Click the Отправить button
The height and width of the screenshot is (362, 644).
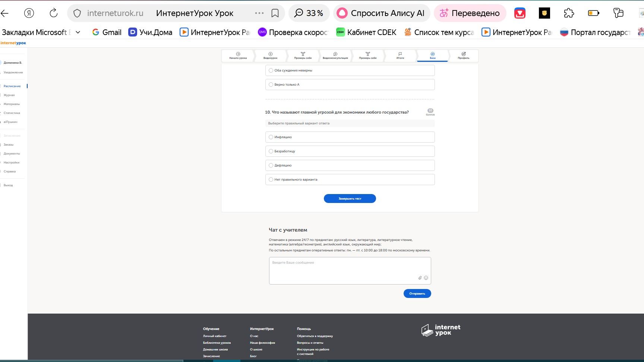[x=417, y=293]
